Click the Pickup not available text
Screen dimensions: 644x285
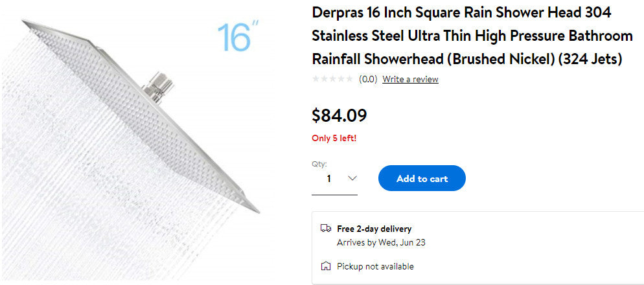(375, 266)
